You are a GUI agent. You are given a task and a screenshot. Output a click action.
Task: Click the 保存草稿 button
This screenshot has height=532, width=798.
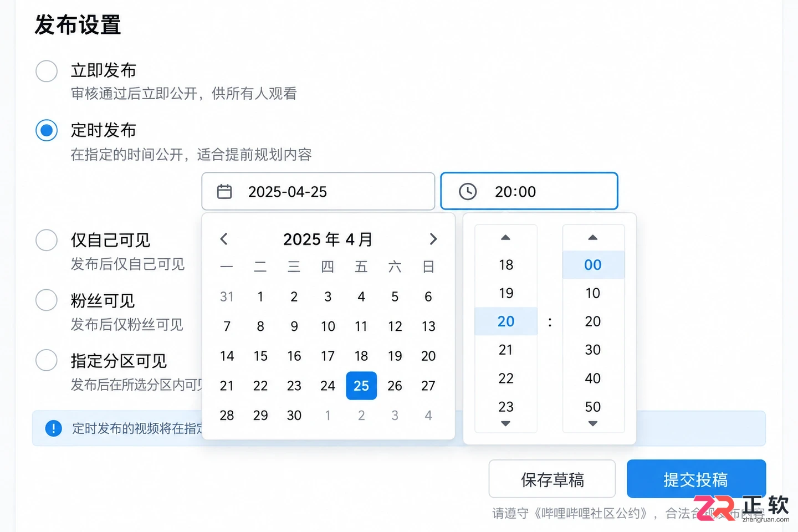552,479
